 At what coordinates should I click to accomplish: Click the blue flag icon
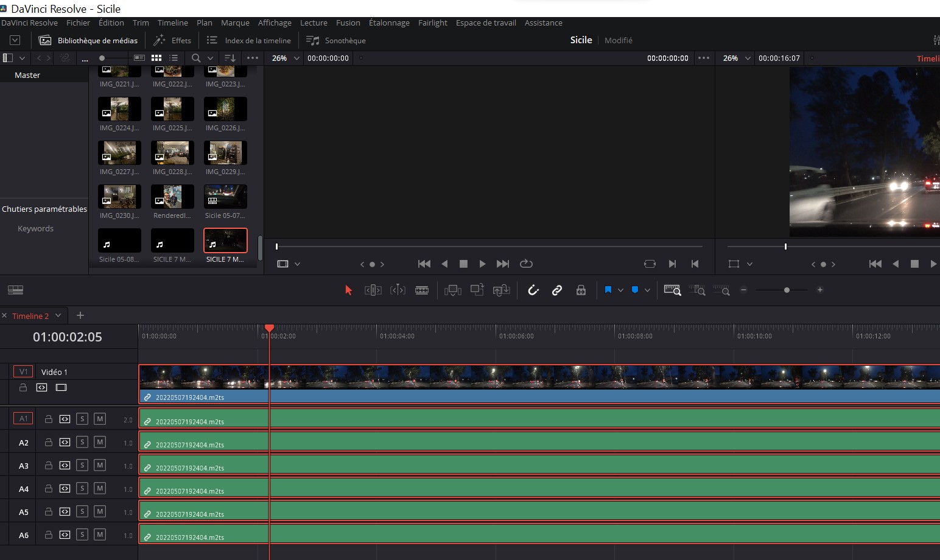click(608, 290)
